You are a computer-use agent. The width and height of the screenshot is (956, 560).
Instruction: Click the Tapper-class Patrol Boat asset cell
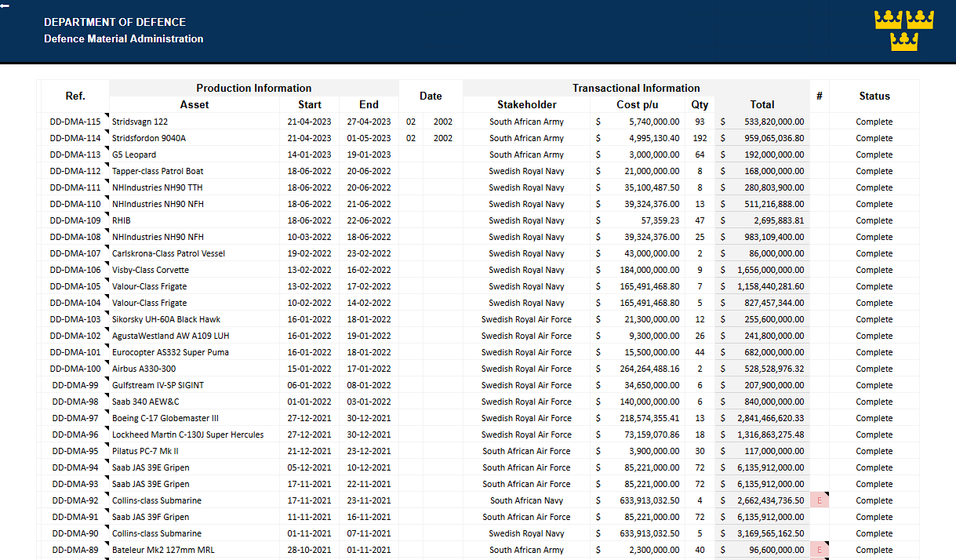click(194, 171)
